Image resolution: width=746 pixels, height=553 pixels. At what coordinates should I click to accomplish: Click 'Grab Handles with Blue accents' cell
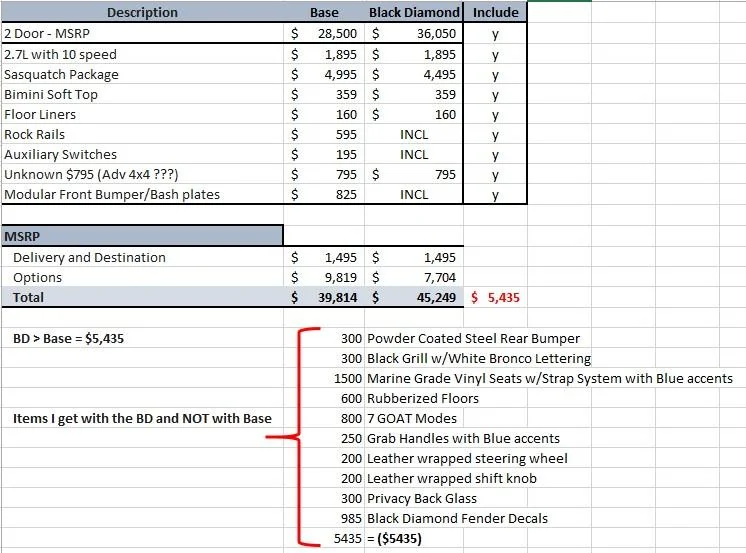coord(463,438)
